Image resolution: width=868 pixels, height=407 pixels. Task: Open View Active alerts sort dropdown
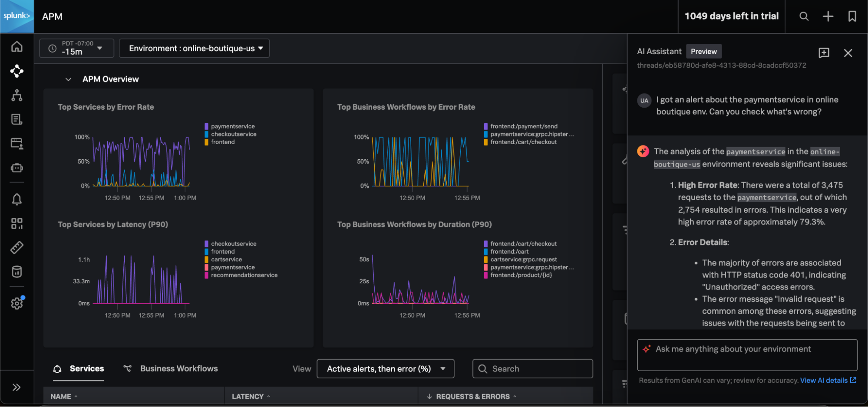click(x=386, y=369)
